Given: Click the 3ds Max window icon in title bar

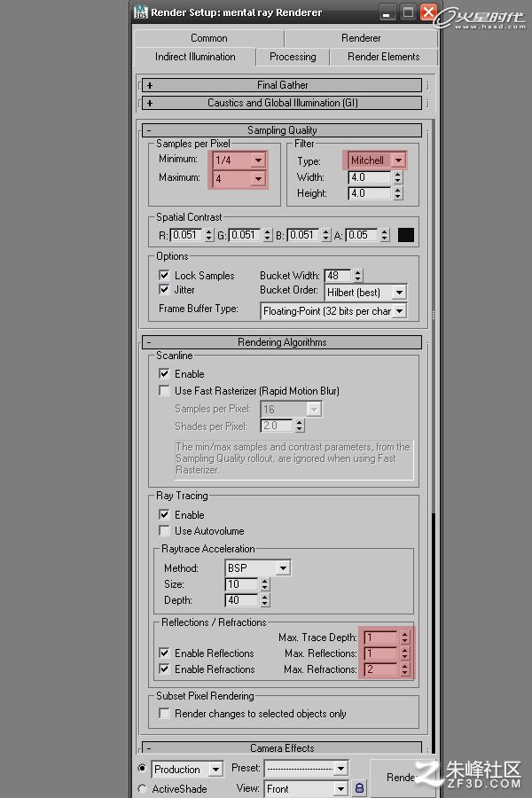Looking at the screenshot, I should coord(140,12).
